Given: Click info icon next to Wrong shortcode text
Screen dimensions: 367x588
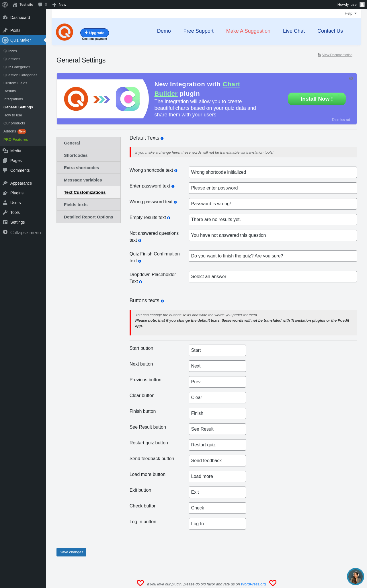Looking at the screenshot, I should [x=176, y=171].
